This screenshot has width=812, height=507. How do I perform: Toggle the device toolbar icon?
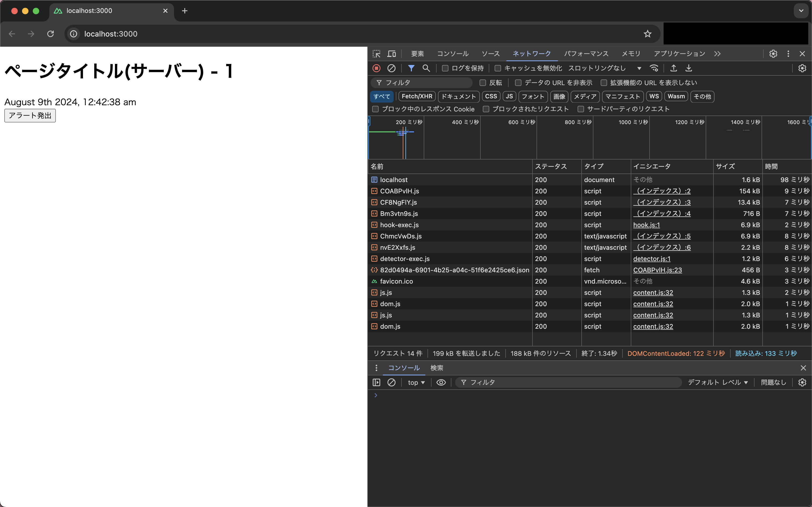(391, 54)
